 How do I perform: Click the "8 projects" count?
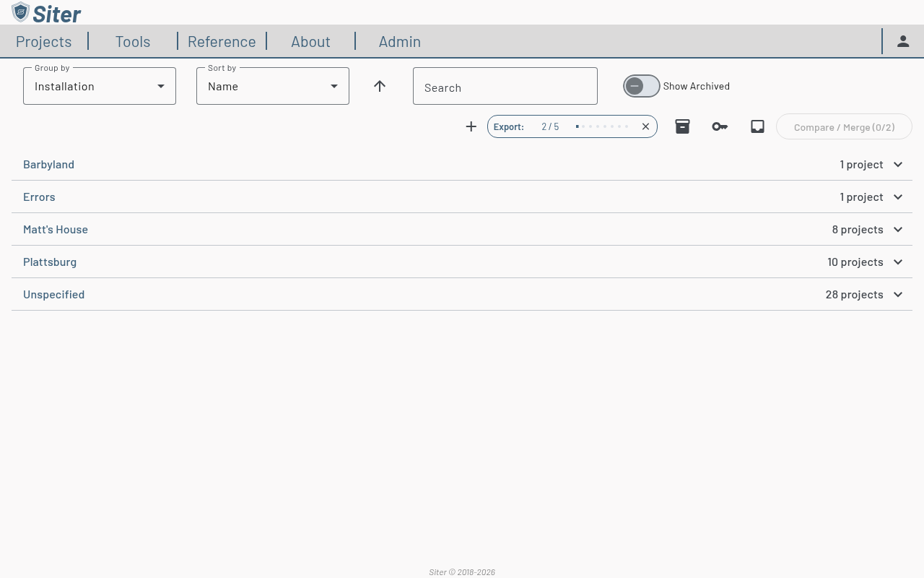(858, 229)
